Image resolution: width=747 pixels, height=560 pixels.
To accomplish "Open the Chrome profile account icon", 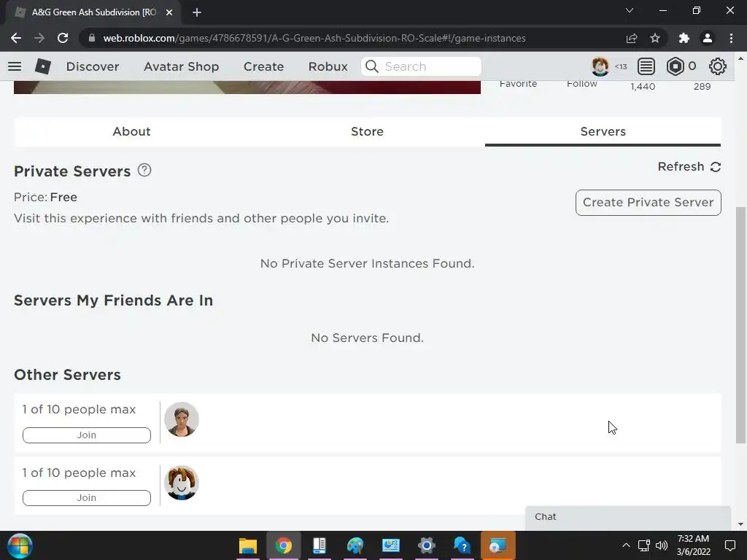I will tap(708, 38).
